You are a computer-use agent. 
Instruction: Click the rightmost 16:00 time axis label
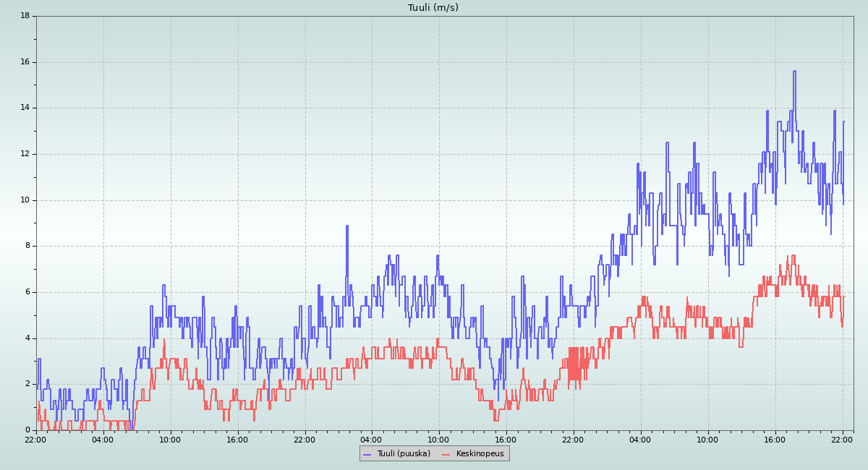coord(775,439)
